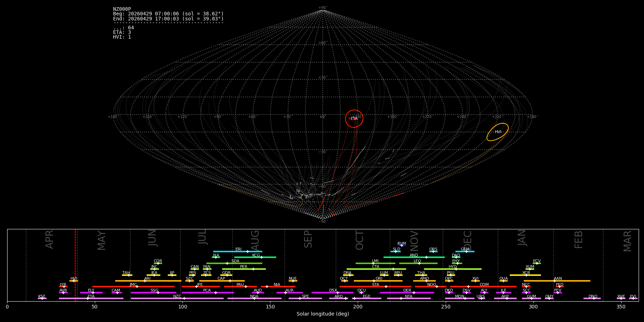Click the AND shower bar
Viewport: 644px width, 322px height.
[414, 257]
